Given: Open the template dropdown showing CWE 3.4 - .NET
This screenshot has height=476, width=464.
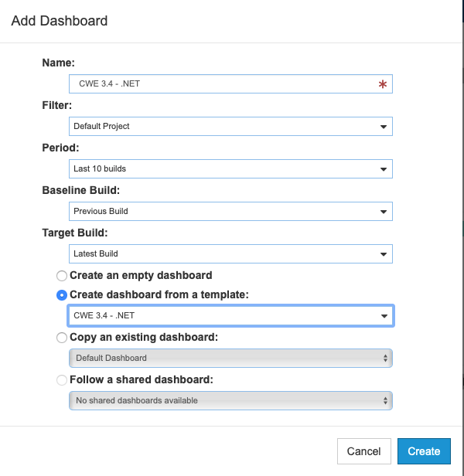Looking at the screenshot, I should coord(230,316).
